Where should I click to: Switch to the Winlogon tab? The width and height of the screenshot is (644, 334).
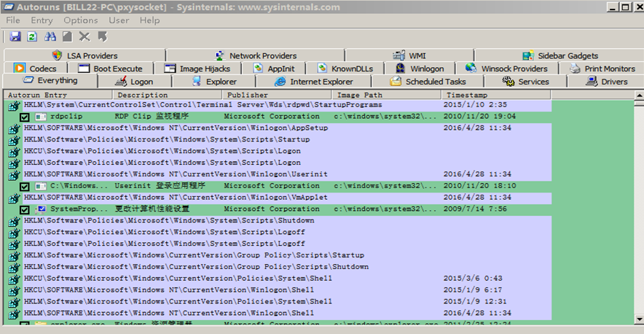click(420, 69)
